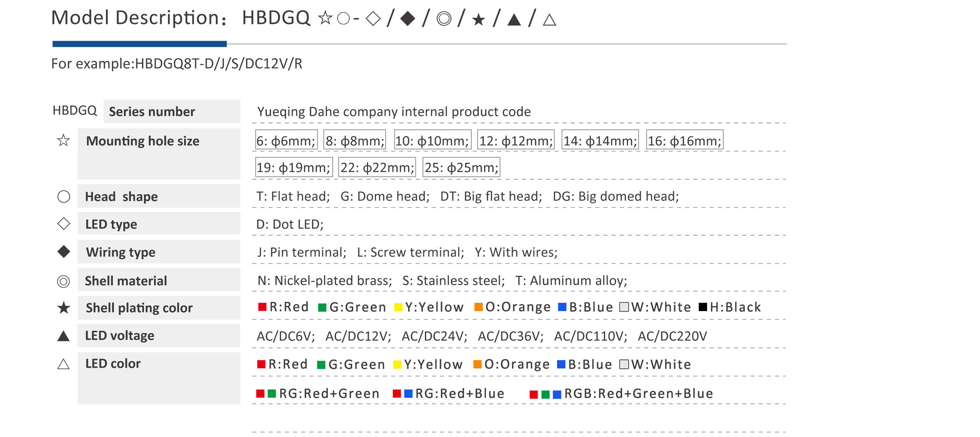Click the 'Series number' label
The width and height of the screenshot is (980, 437).
pos(152,112)
